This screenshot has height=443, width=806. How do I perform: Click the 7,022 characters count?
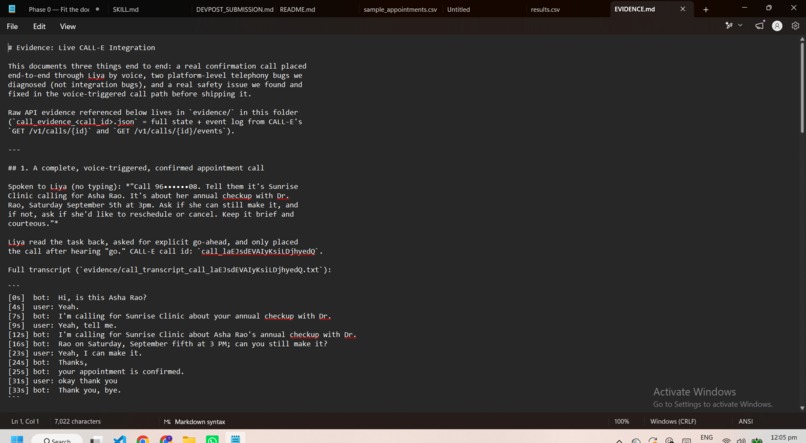[x=78, y=421]
